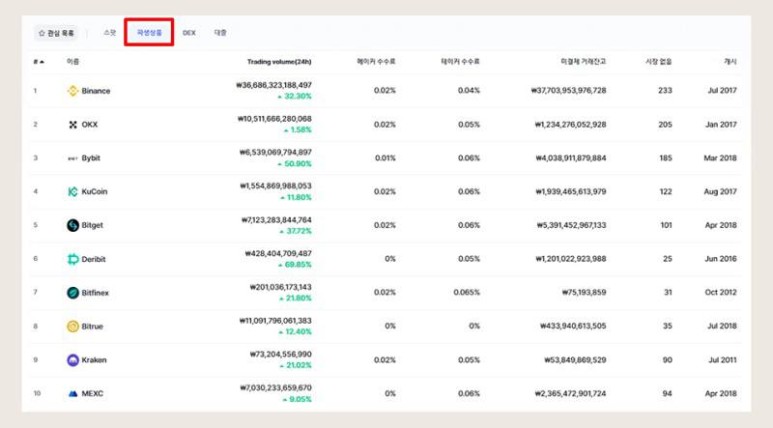Viewport: 773px width, 428px height.
Task: Click Kraken volume ₩73,204,556,990
Action: [x=281, y=354]
